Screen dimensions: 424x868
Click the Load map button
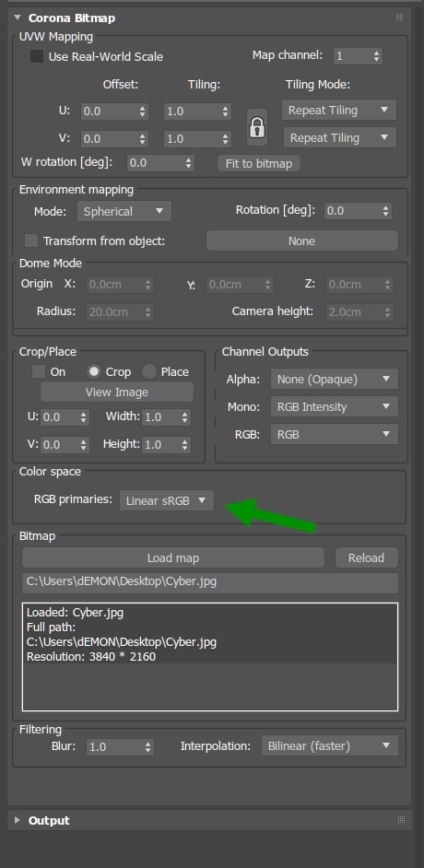tap(173, 558)
